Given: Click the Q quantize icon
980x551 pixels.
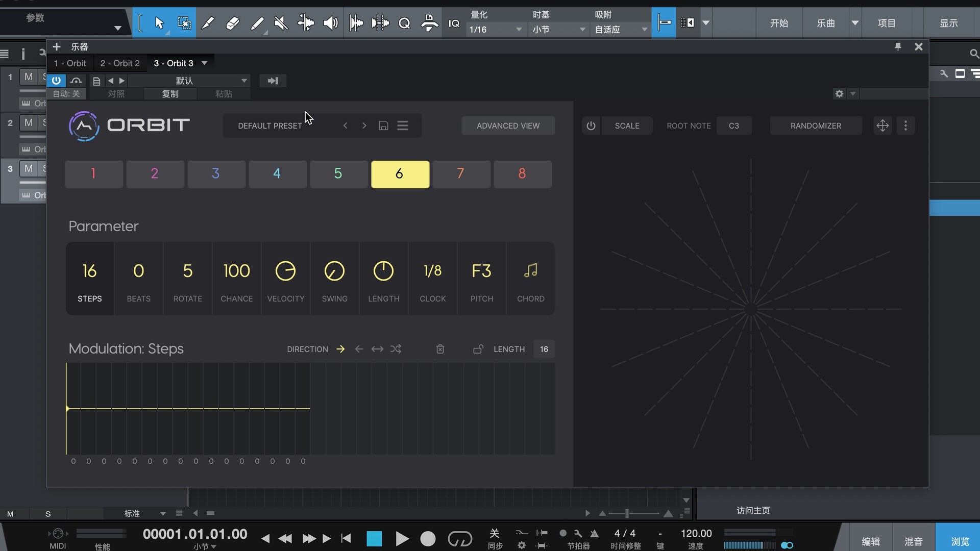Looking at the screenshot, I should pyautogui.click(x=404, y=23).
